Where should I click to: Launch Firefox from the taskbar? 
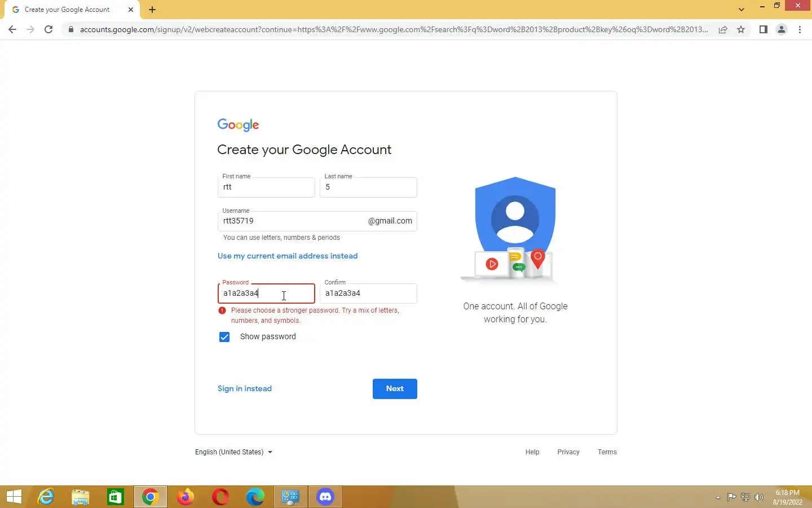tap(185, 497)
